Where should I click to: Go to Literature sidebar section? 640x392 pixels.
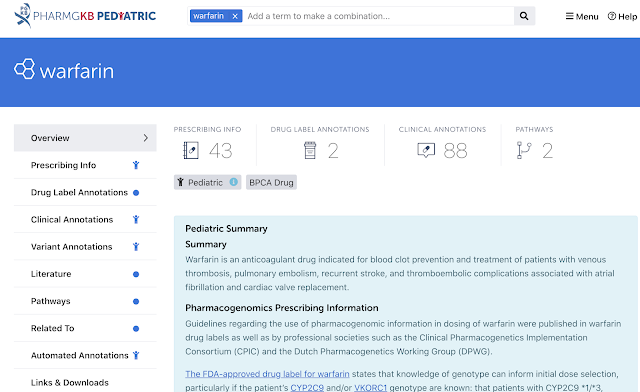tap(85, 274)
